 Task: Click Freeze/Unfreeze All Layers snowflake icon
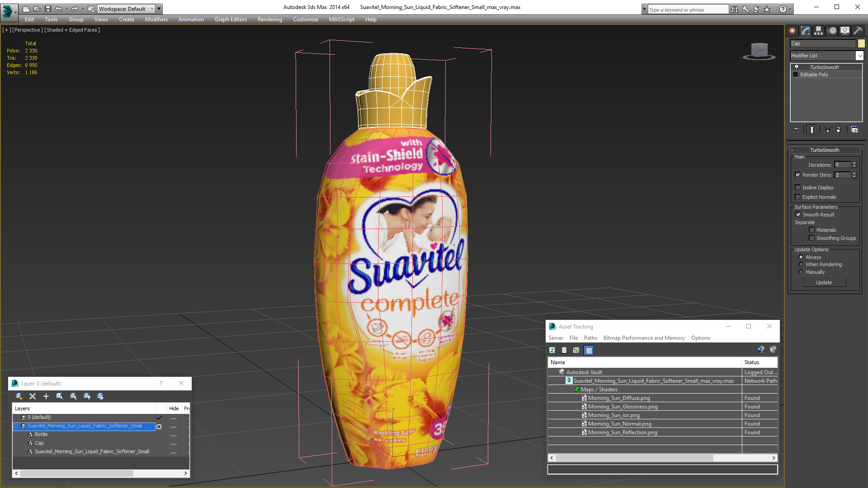point(100,396)
